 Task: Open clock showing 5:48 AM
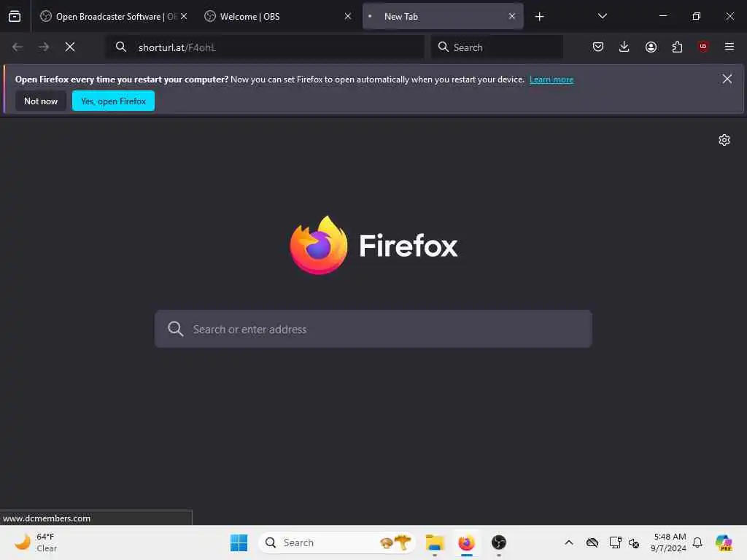click(669, 542)
